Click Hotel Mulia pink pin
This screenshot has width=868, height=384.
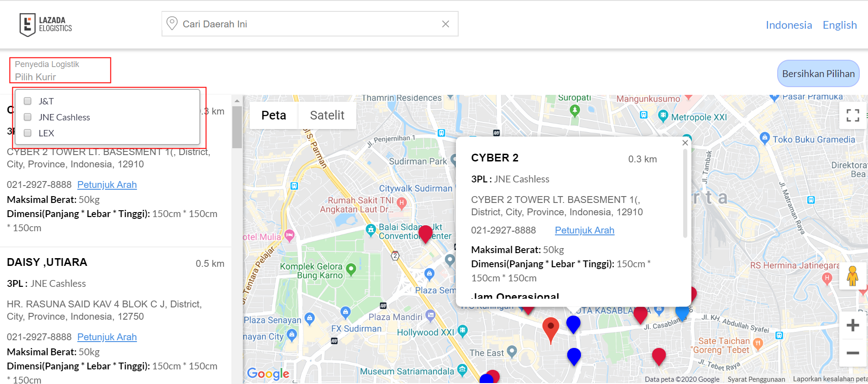(x=289, y=235)
